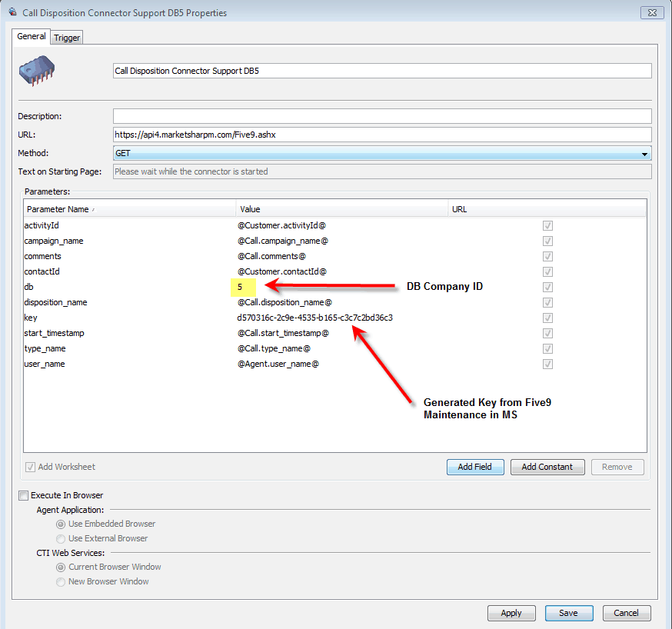Screen dimensions: 672x629
Task: Toggle URL checkbox for type_name row
Action: pyautogui.click(x=547, y=349)
